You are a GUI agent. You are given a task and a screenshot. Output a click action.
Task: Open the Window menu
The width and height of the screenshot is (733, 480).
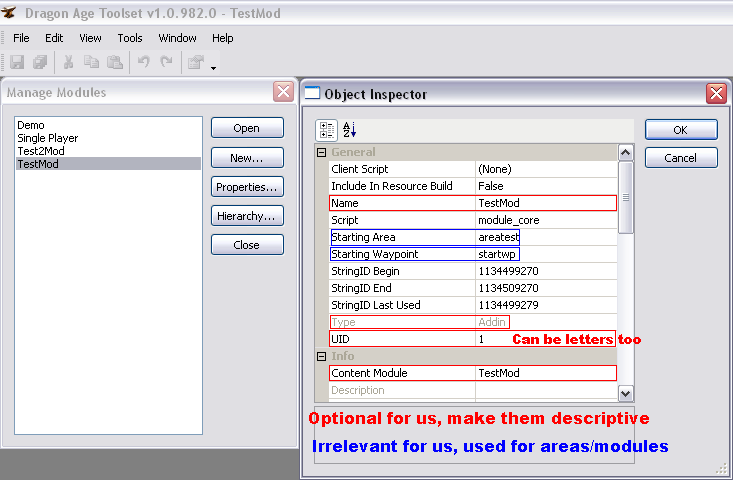coord(177,38)
